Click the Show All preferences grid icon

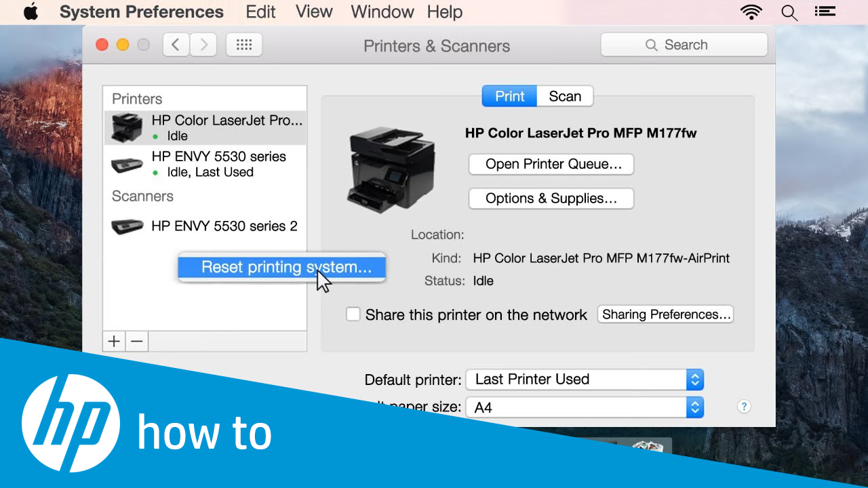point(243,45)
